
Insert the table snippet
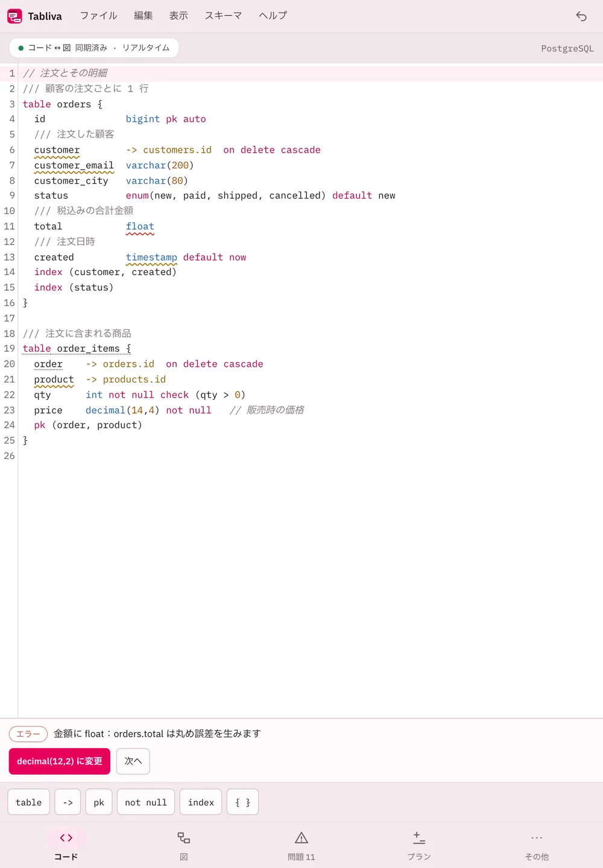pyautogui.click(x=29, y=802)
